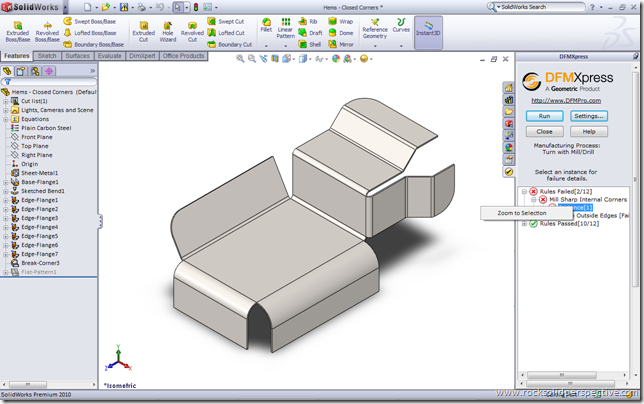Screen dimensions: 644x404
Task: Click the SolidWorks logo menu
Action: [x=32, y=7]
